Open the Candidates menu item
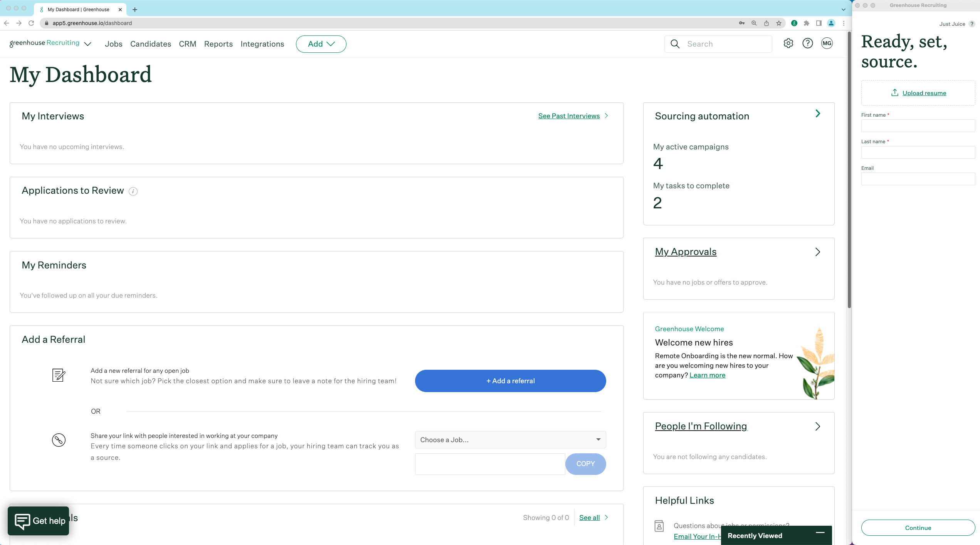The height and width of the screenshot is (545, 980). pos(151,44)
